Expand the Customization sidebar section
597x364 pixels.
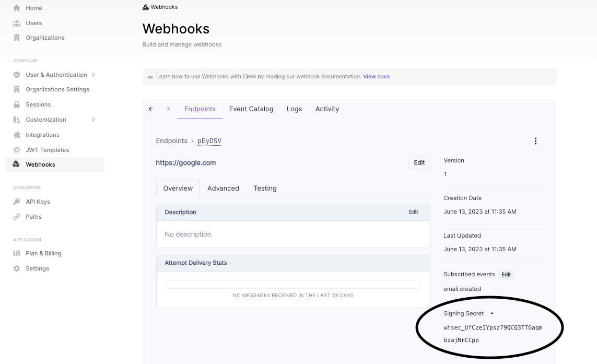pyautogui.click(x=93, y=119)
